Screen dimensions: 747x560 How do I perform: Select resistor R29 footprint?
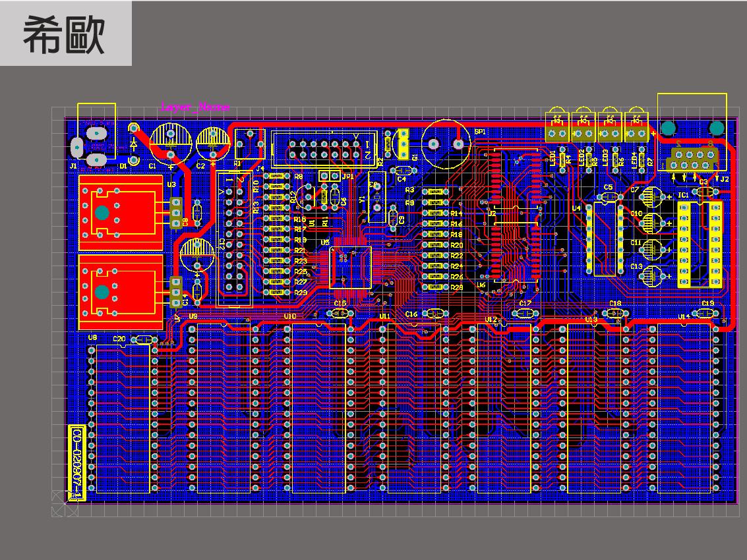tap(278, 292)
